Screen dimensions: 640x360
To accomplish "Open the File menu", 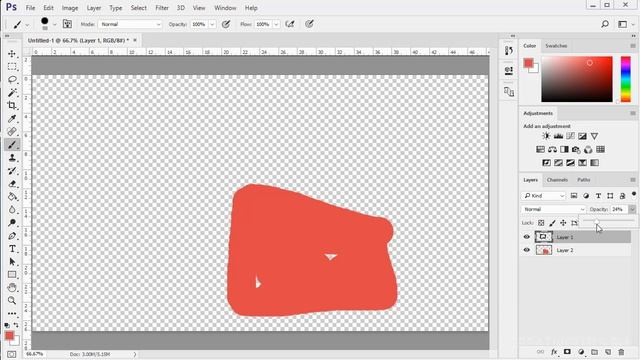I will 30,8.
